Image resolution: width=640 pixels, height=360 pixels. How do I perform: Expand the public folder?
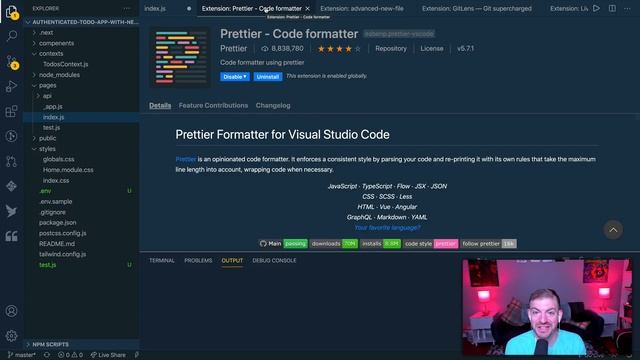click(x=81, y=138)
